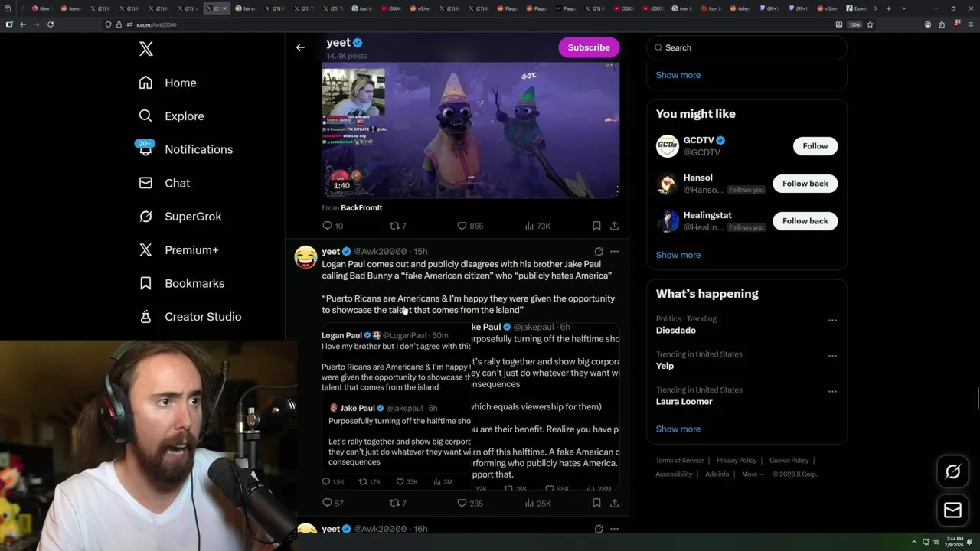
Task: Open options for the Laura Loomer trend
Action: pyautogui.click(x=832, y=391)
